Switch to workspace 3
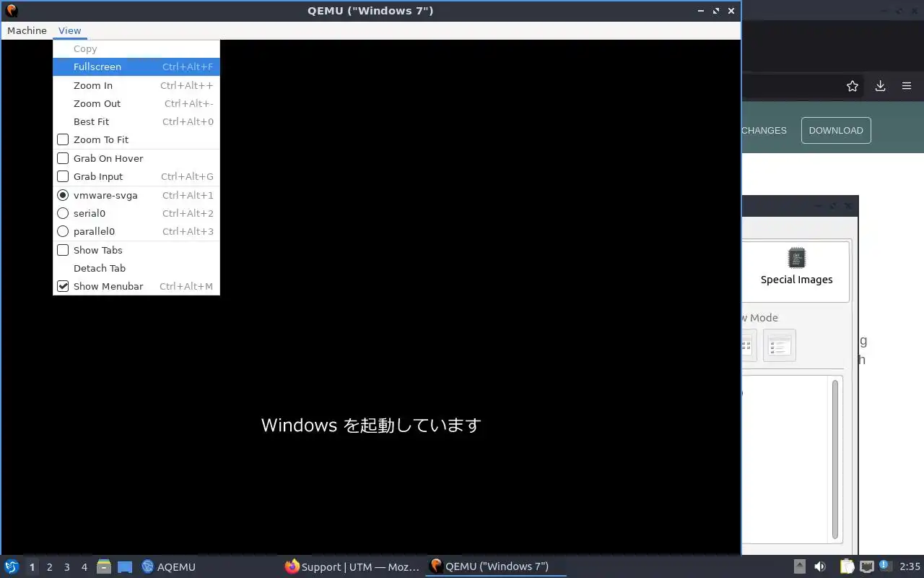Screen dimensions: 924x578 pos(66,567)
